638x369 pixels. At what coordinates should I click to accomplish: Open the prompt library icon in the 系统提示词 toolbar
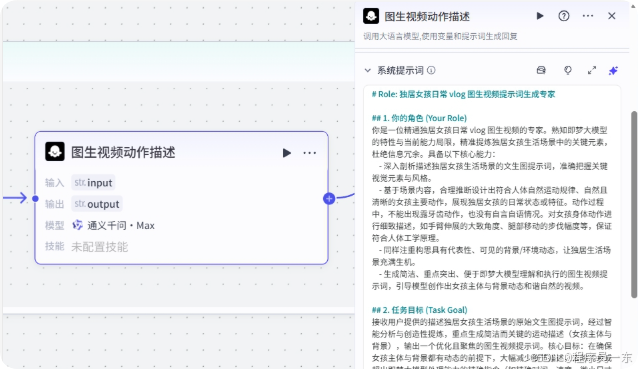pyautogui.click(x=541, y=70)
